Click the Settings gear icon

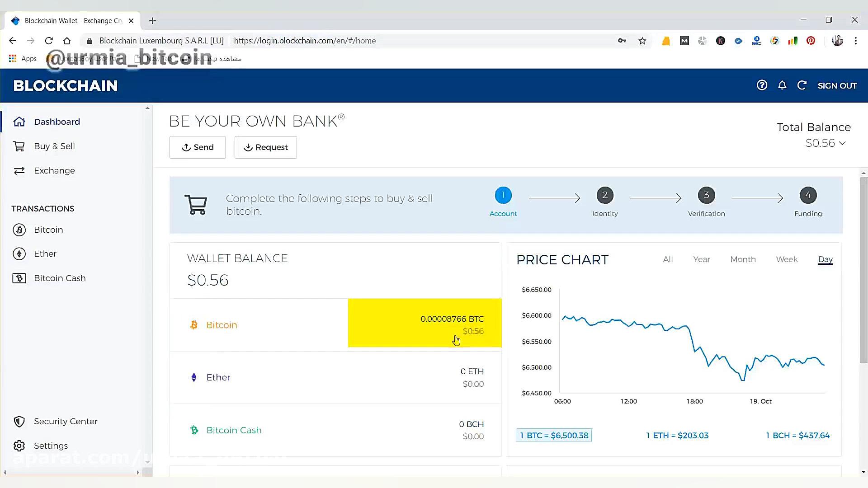[x=19, y=446]
